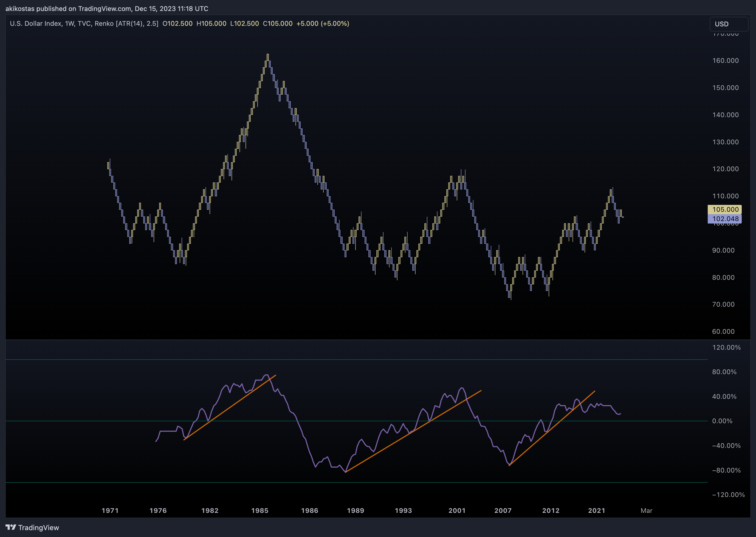Click the 120.000 price axis label

pos(725,169)
